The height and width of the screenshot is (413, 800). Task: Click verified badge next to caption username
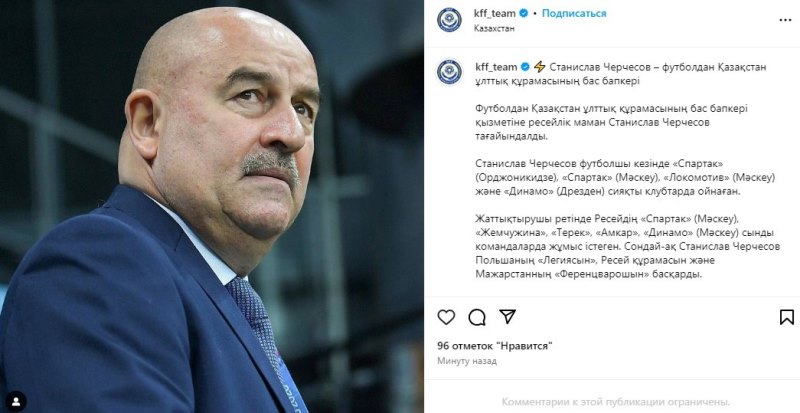[525, 67]
